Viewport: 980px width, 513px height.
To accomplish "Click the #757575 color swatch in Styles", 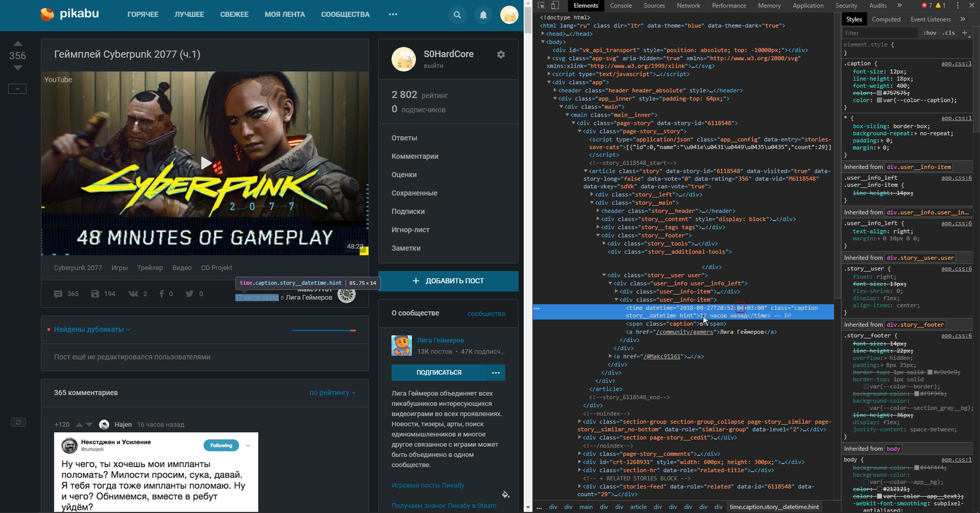I will [879, 93].
